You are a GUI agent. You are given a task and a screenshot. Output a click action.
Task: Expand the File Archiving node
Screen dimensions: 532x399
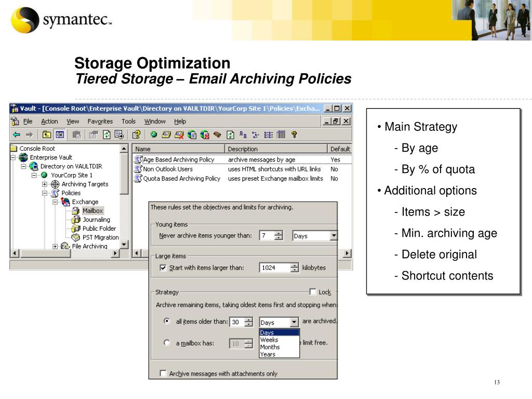tap(55, 246)
